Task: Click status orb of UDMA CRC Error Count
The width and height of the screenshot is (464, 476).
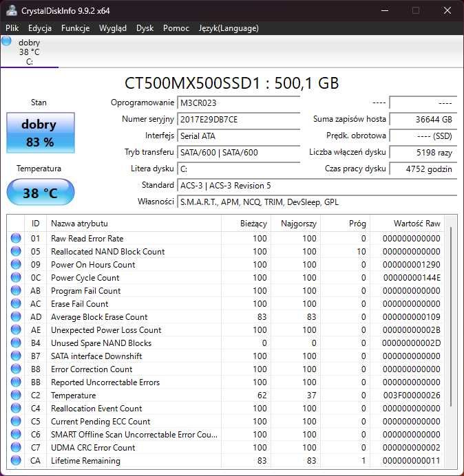Action: tap(16, 447)
